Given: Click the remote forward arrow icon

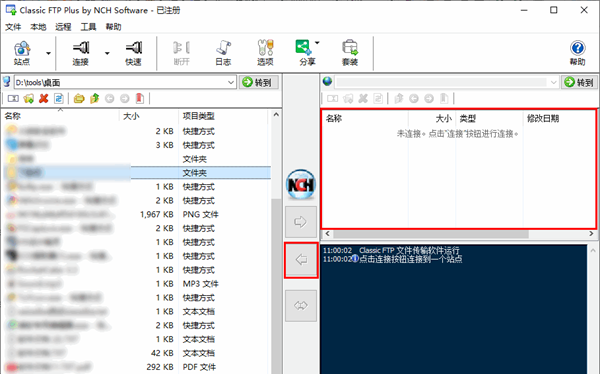Looking at the screenshot, I should point(429,99).
